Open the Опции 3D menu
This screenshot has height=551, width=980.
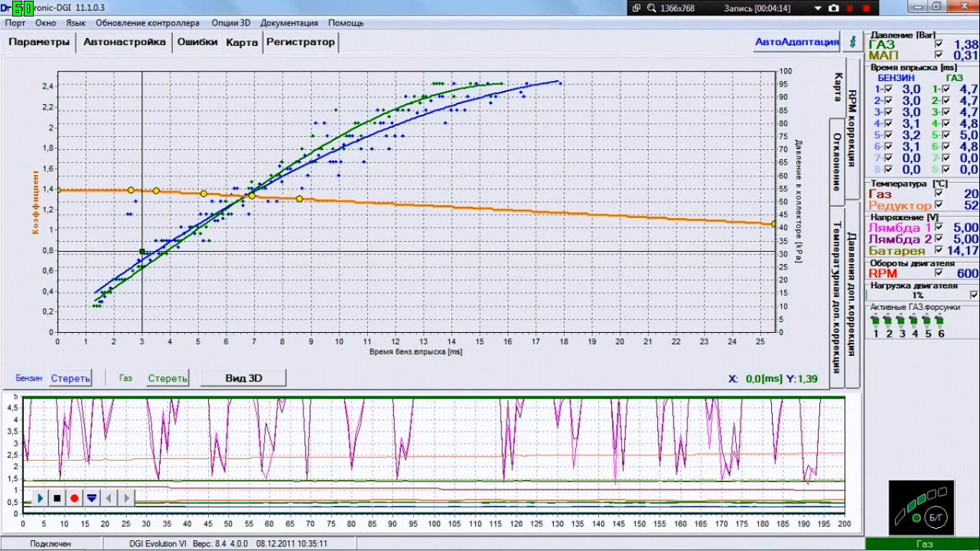[x=231, y=23]
